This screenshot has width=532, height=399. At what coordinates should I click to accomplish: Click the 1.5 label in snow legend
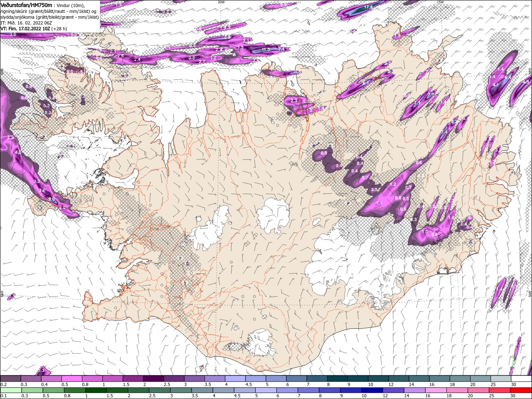pyautogui.click(x=126, y=384)
